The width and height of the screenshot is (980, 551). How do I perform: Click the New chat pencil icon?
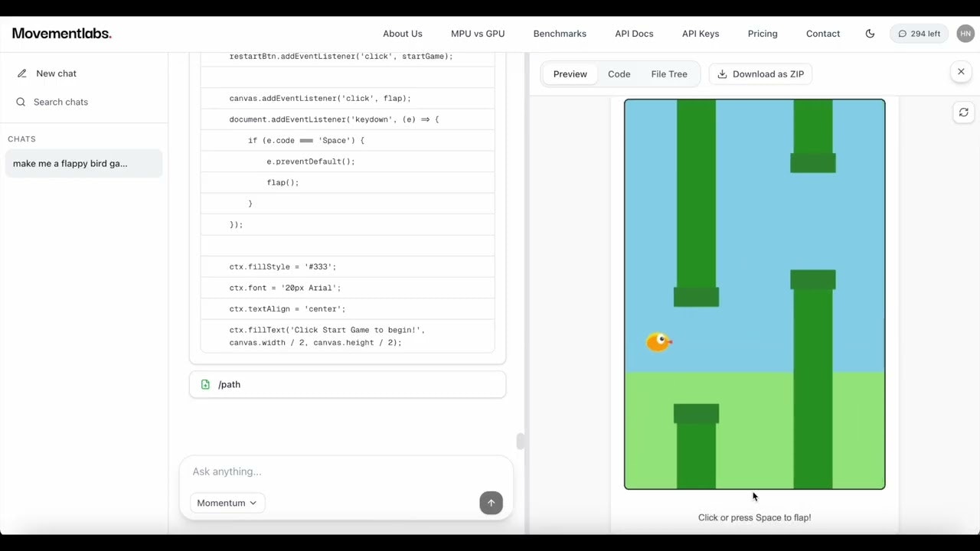[21, 73]
